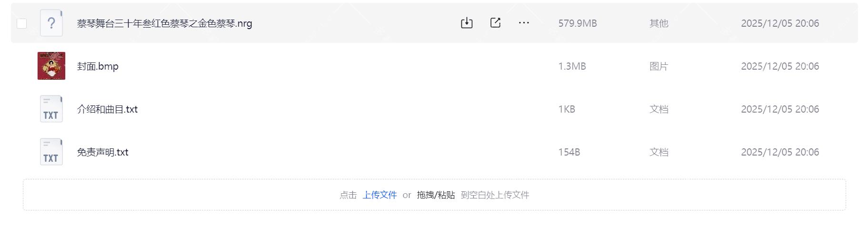Click the 579.9MB size of the .nrg file
The width and height of the screenshot is (868, 229).
[578, 23]
